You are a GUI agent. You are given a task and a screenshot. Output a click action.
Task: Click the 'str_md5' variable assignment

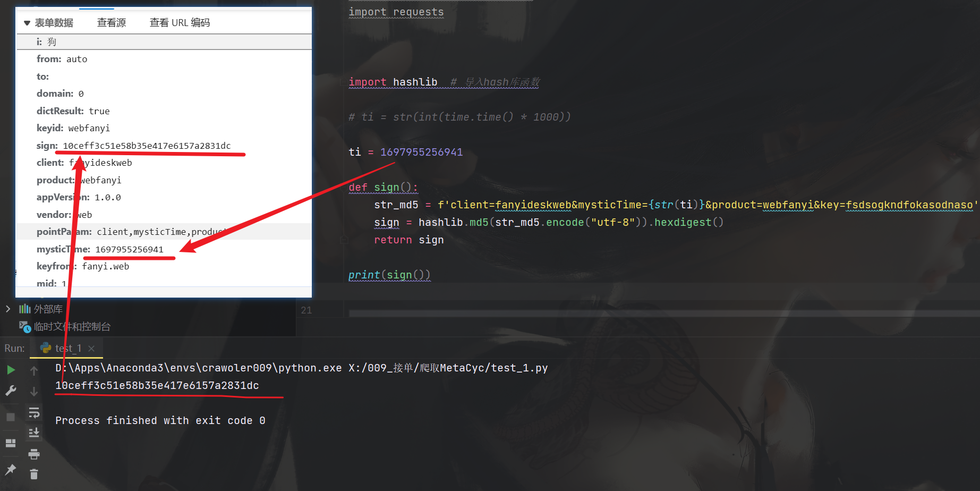point(396,205)
